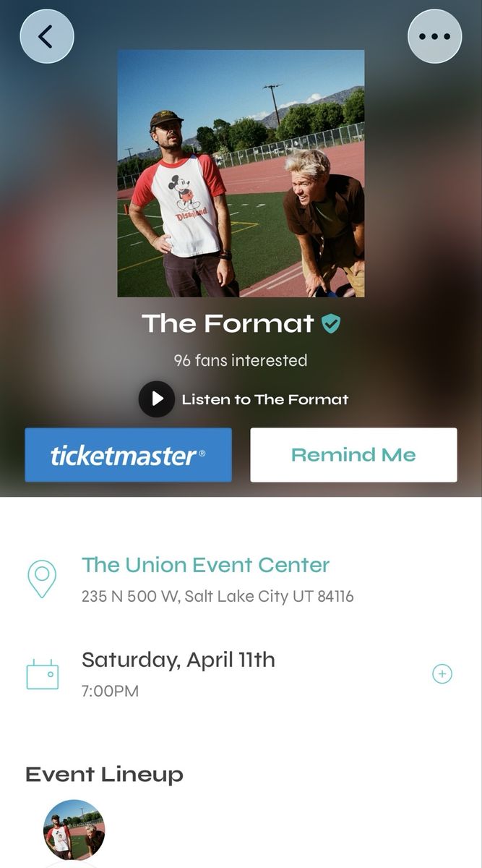Tap the verified badge beside The Format
The height and width of the screenshot is (868, 482).
pos(330,323)
